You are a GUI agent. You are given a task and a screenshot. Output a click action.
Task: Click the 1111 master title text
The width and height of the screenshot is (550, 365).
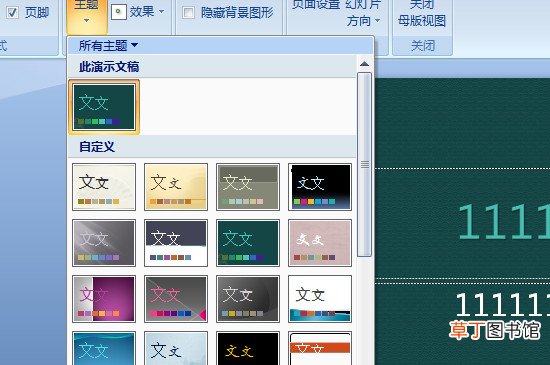(x=504, y=222)
